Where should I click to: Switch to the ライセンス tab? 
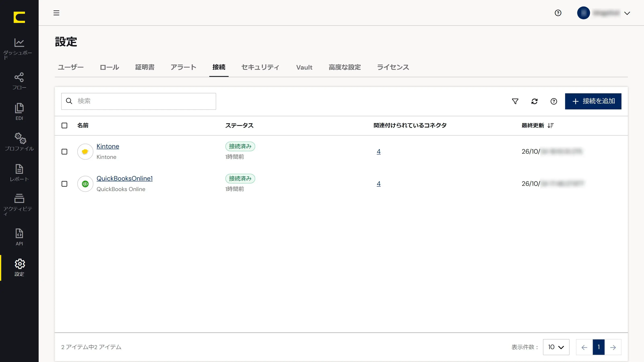pos(393,67)
